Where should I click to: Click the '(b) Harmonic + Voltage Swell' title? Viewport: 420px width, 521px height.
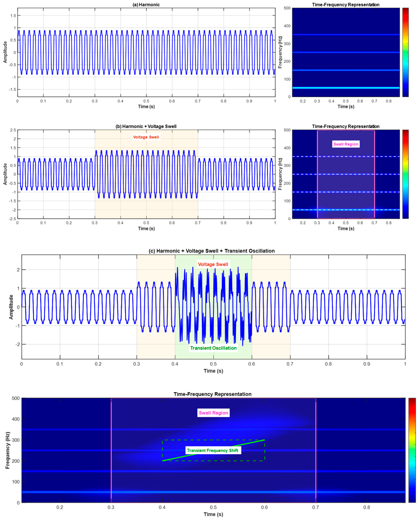[146, 126]
